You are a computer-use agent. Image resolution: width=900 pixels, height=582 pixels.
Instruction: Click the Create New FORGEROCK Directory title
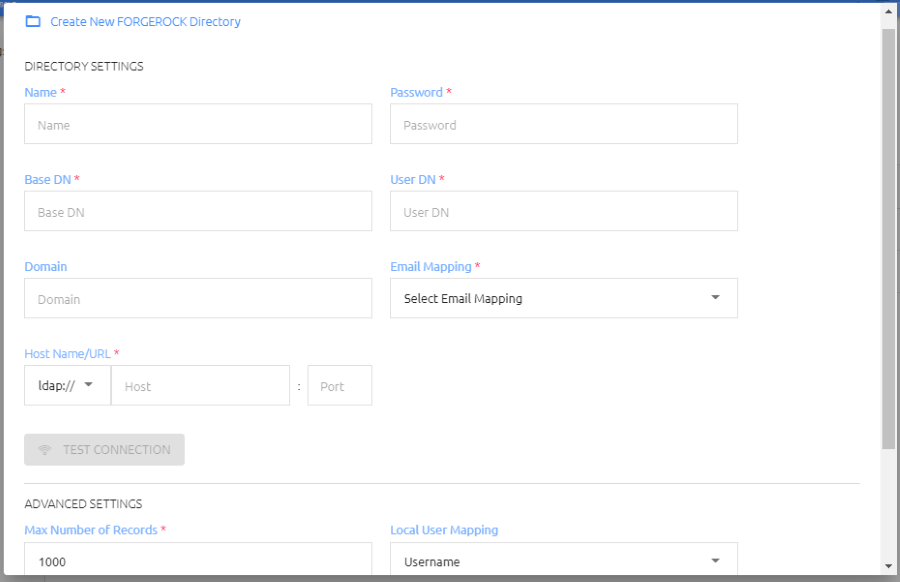coord(145,22)
